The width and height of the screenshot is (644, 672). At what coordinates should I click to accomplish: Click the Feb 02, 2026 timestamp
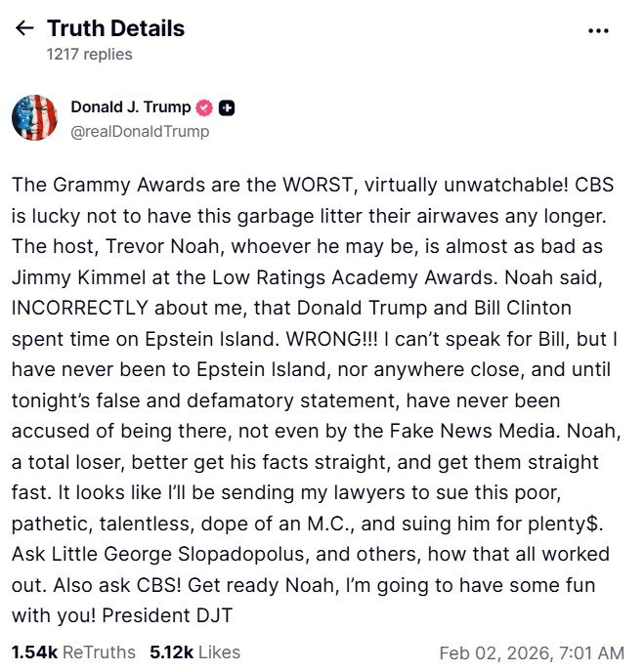pos(532,652)
